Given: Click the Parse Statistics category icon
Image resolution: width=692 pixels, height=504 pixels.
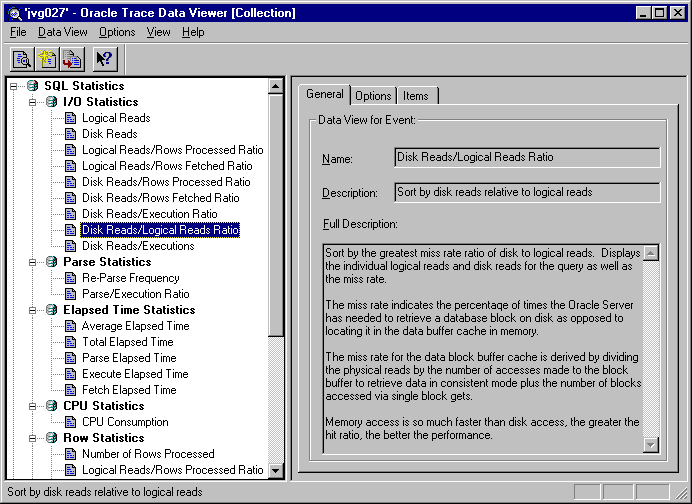Looking at the screenshot, I should pos(52,262).
